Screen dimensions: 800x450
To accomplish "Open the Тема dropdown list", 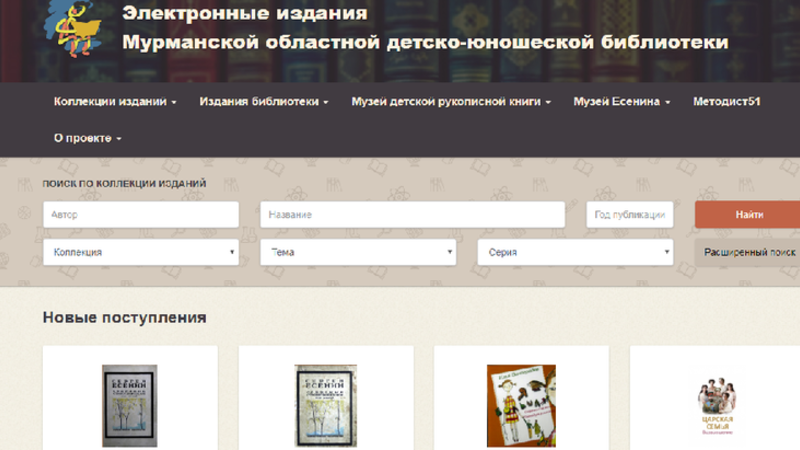I will [x=358, y=253].
